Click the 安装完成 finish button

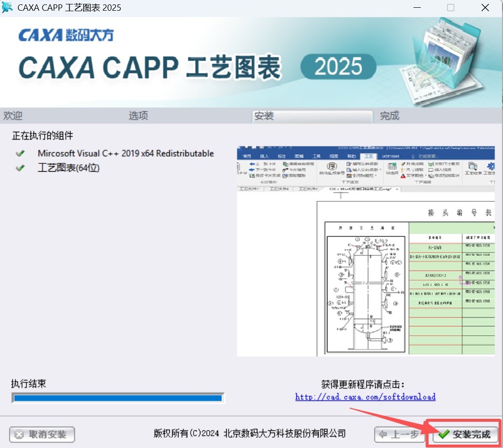pos(465,434)
